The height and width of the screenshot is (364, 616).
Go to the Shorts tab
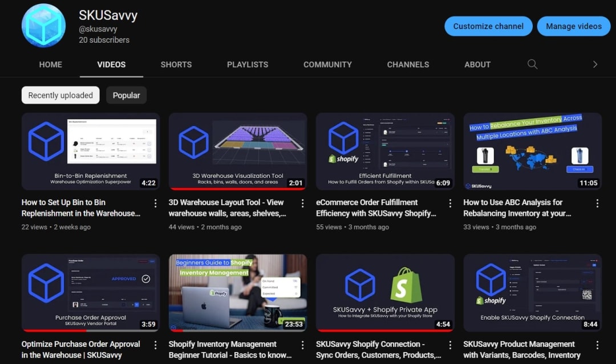pos(176,65)
